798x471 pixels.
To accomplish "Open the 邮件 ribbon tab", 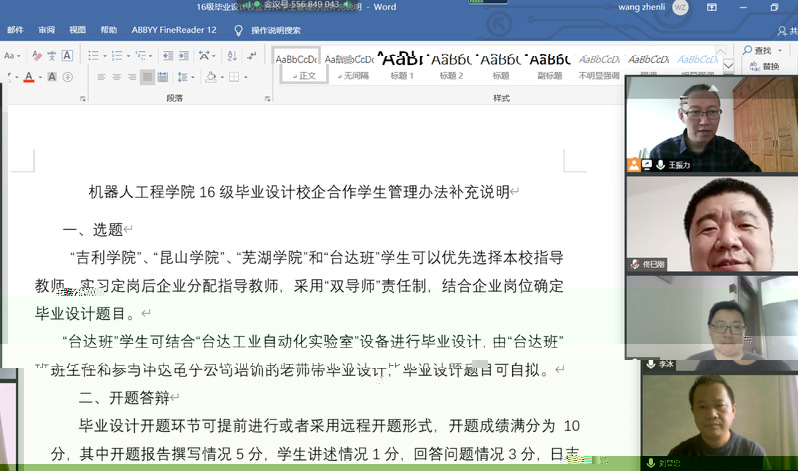I will tap(15, 30).
